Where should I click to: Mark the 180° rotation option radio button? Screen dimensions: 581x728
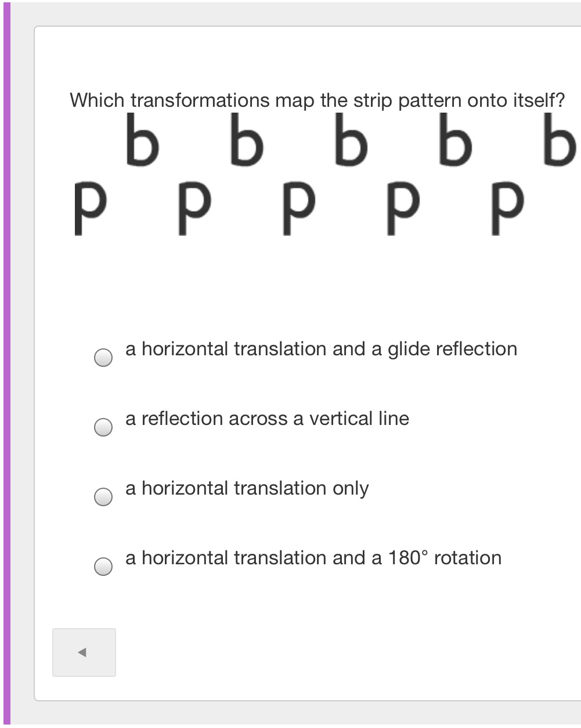103,567
